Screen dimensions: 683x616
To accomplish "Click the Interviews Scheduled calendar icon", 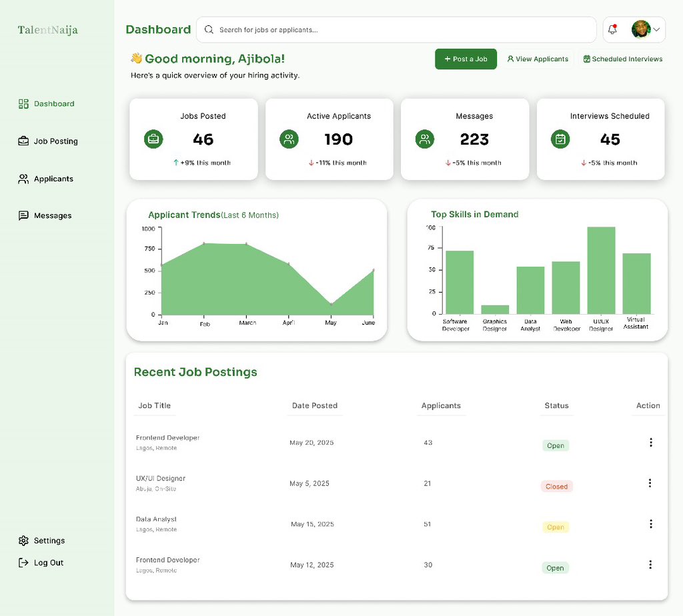I will [560, 139].
